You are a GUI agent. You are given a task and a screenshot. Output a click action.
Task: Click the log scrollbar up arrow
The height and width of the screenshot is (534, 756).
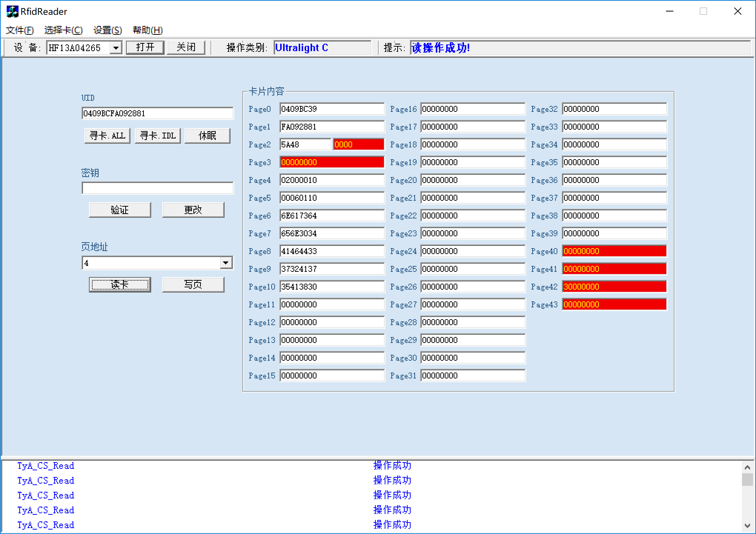coord(747,467)
